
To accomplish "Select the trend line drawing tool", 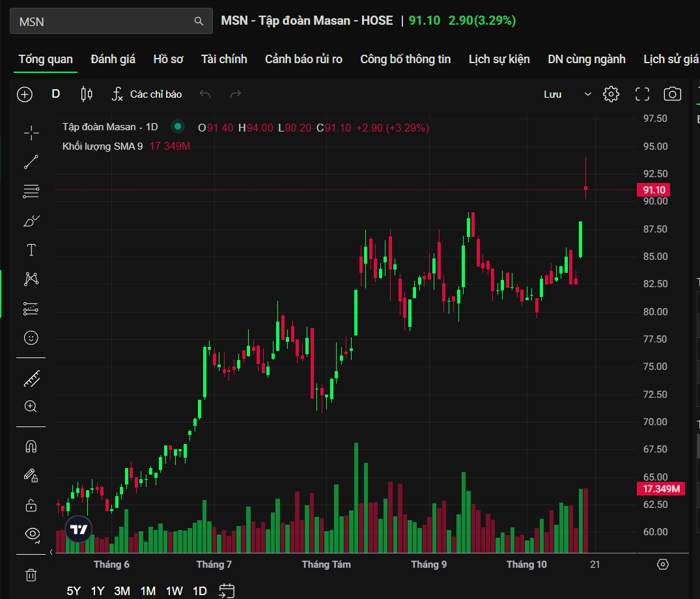I will tap(31, 162).
